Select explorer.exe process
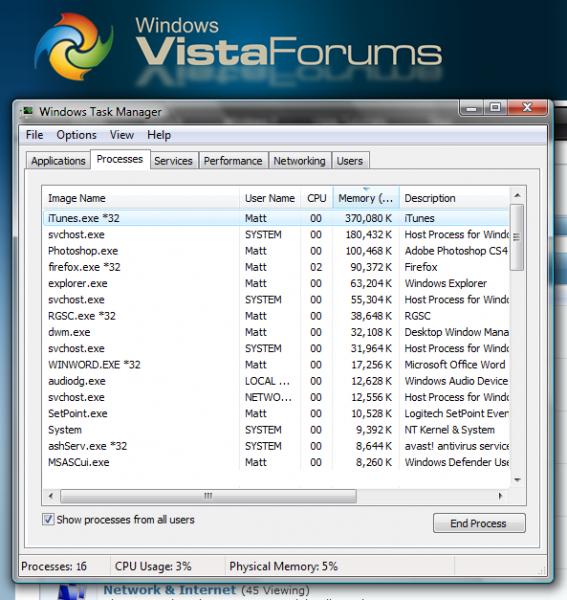Viewport: 567px width, 600px height. tap(276, 283)
